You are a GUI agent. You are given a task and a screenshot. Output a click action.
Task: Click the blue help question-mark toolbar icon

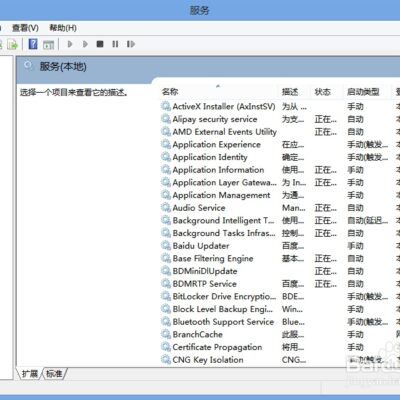[33, 44]
